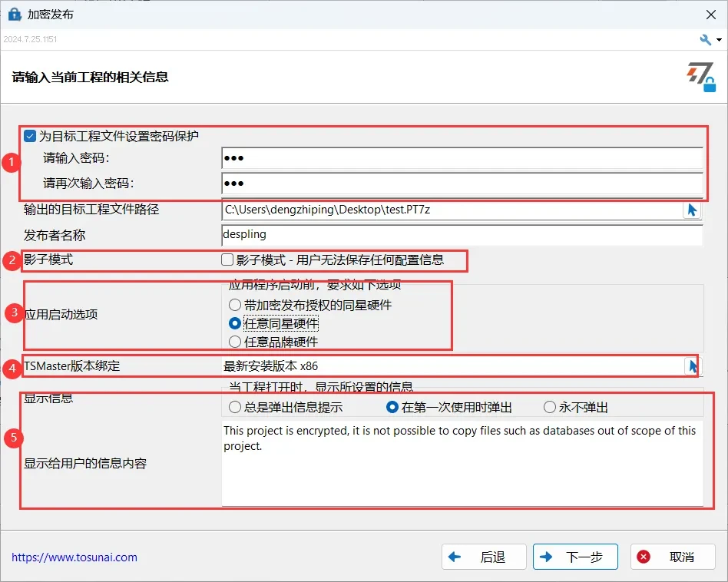
Task: Choose 永不弹出 for display message
Action: (551, 407)
